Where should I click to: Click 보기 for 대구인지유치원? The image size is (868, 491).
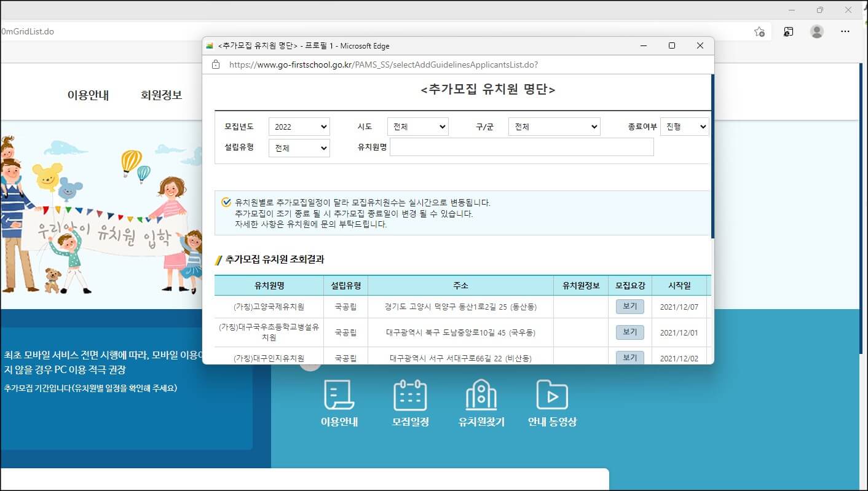(x=629, y=357)
